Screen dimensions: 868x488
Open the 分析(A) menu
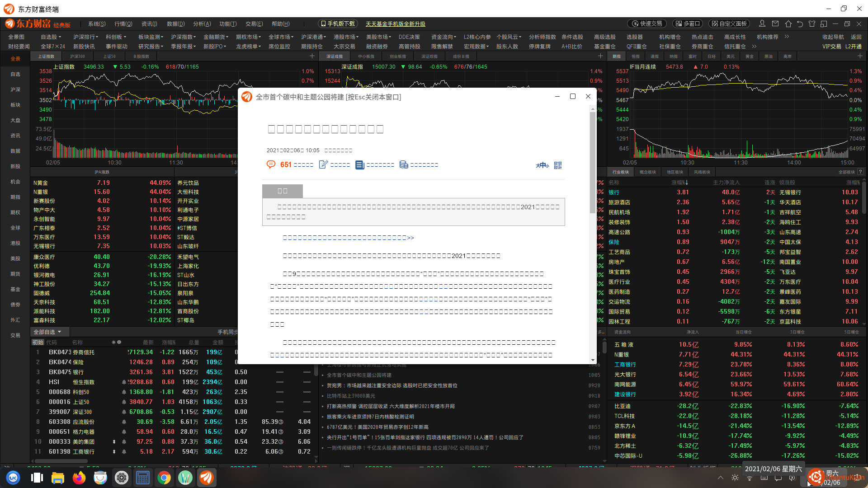coord(202,24)
